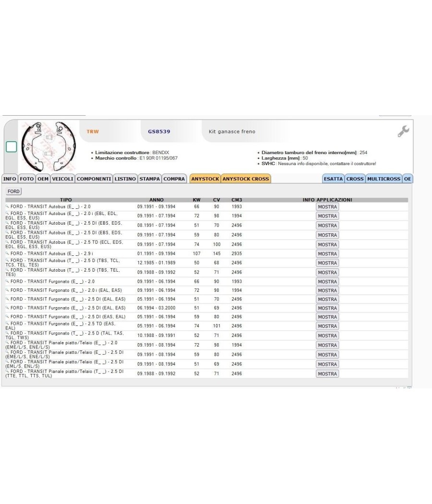Click the year range 06.1994 - 03.2000
432x504 pixels.
(156, 308)
